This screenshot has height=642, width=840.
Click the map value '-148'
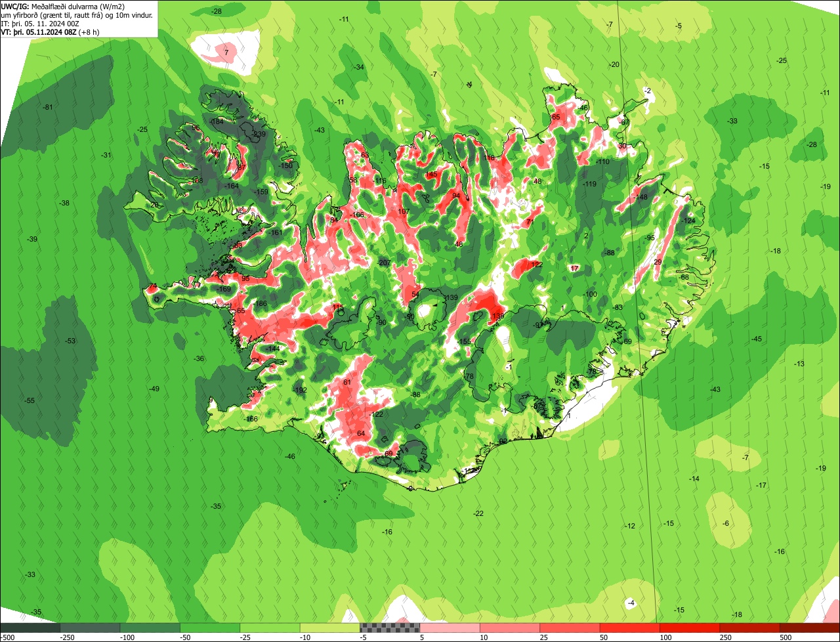pos(640,197)
